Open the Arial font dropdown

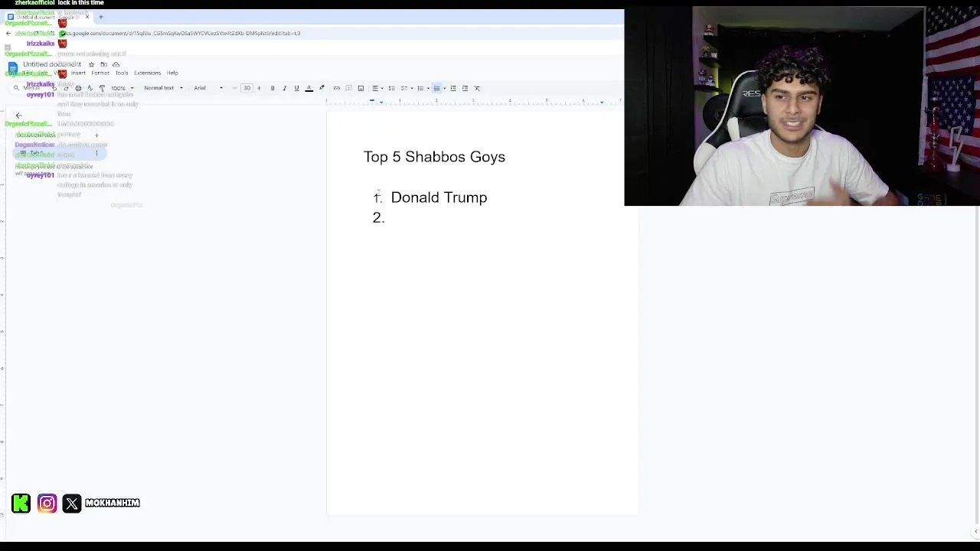click(x=208, y=88)
